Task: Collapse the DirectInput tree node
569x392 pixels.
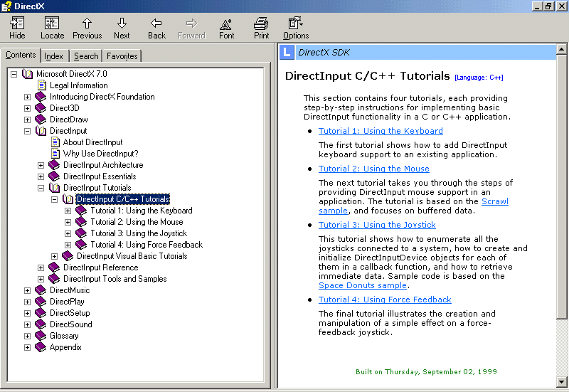Action: point(28,131)
